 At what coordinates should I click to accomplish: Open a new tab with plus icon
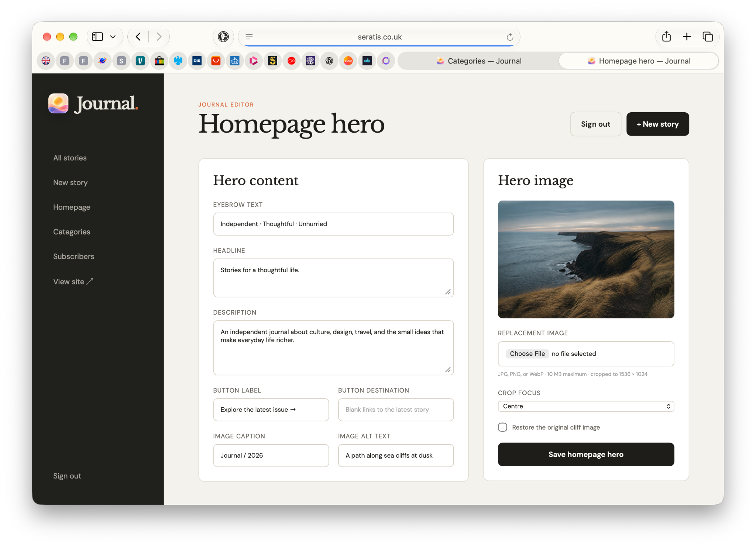pyautogui.click(x=687, y=37)
